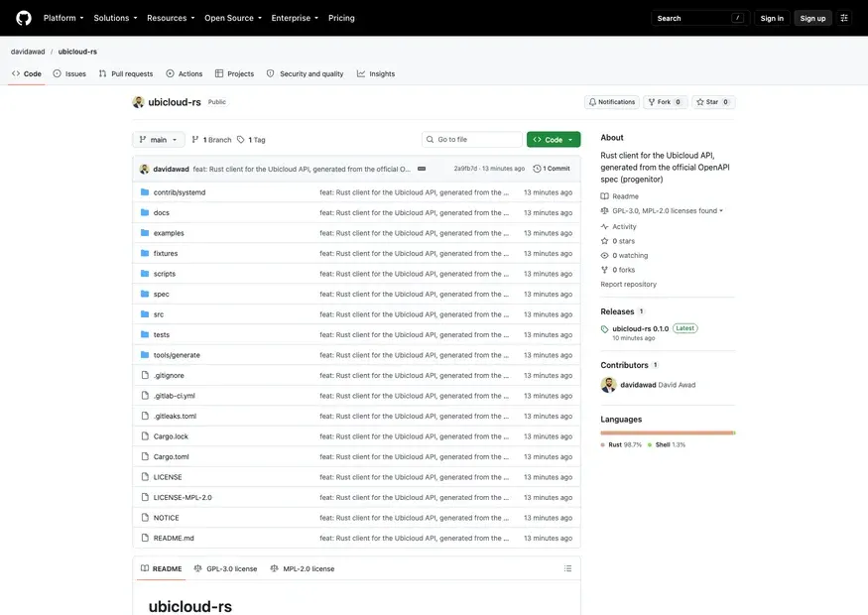Click the Languages bar Rust segment
The image size is (868, 615).
tap(667, 432)
